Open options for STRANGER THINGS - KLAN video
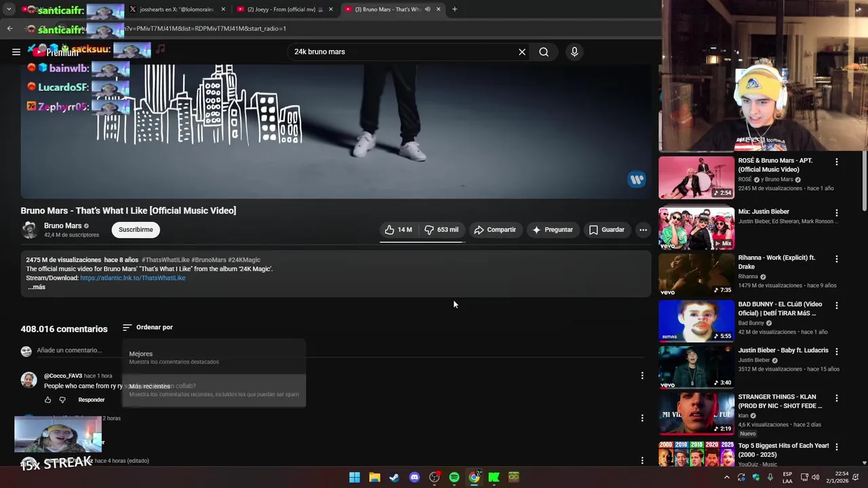Viewport: 868px width, 488px height. coord(837,398)
